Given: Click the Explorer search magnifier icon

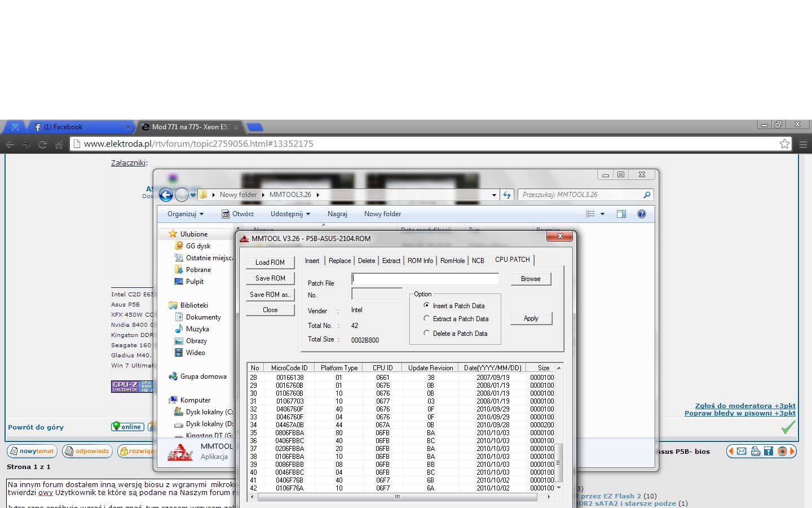Looking at the screenshot, I should (x=647, y=195).
